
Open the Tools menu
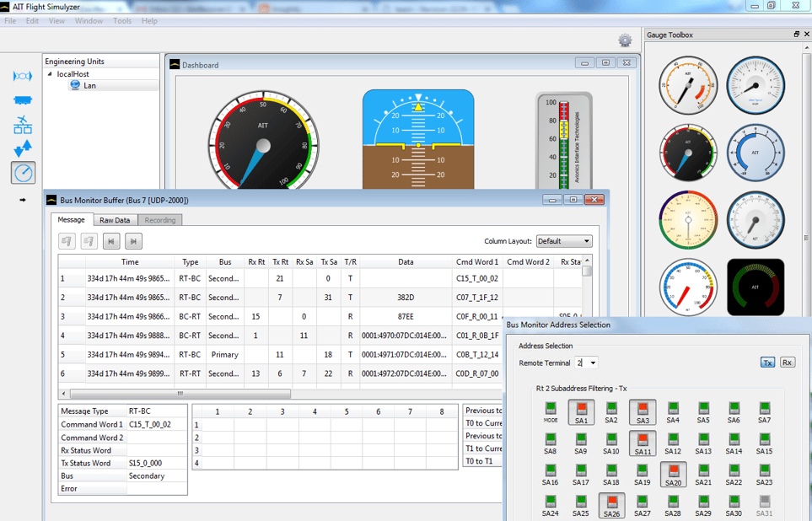coord(121,21)
